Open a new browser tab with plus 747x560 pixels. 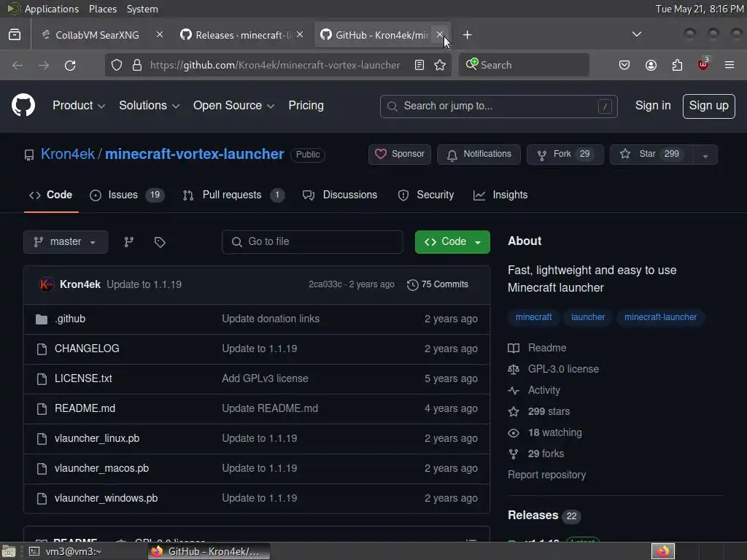click(x=468, y=35)
